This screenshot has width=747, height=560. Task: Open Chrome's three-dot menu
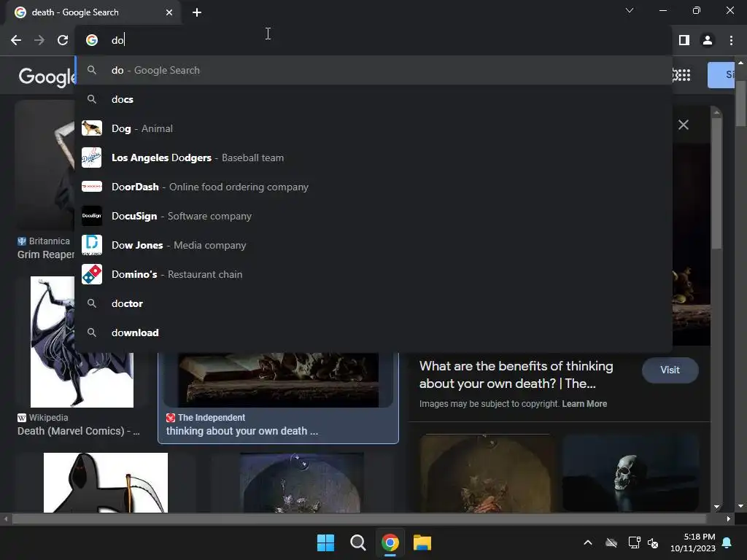click(731, 40)
